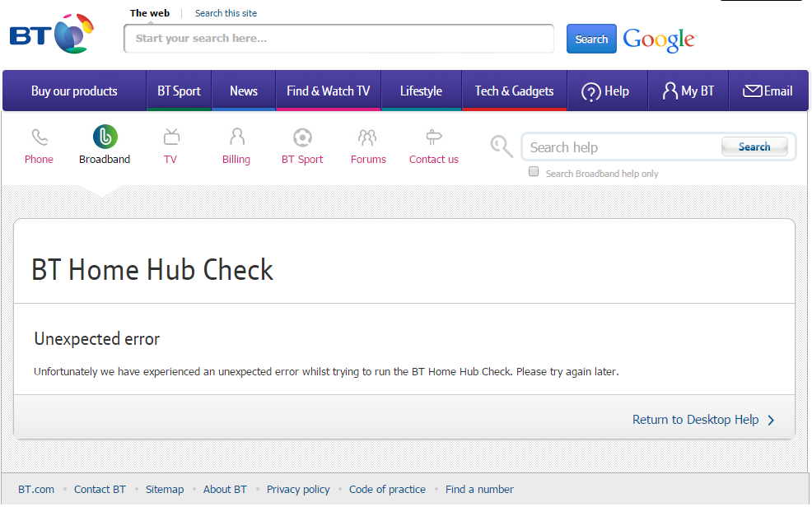Focus the Start your search here field
This screenshot has height=507, width=812.
338,39
